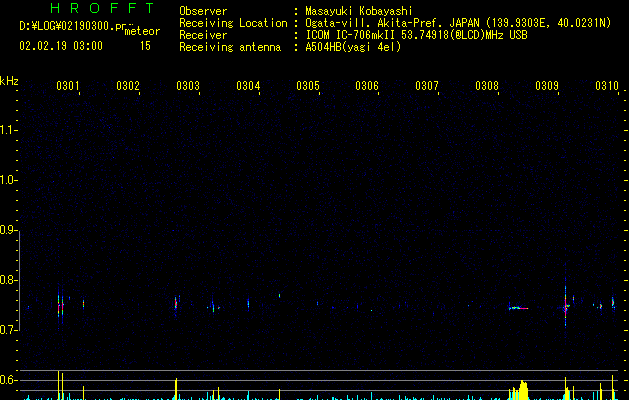Click the 0306 time marker
This screenshot has width=629, height=400.
367,86
